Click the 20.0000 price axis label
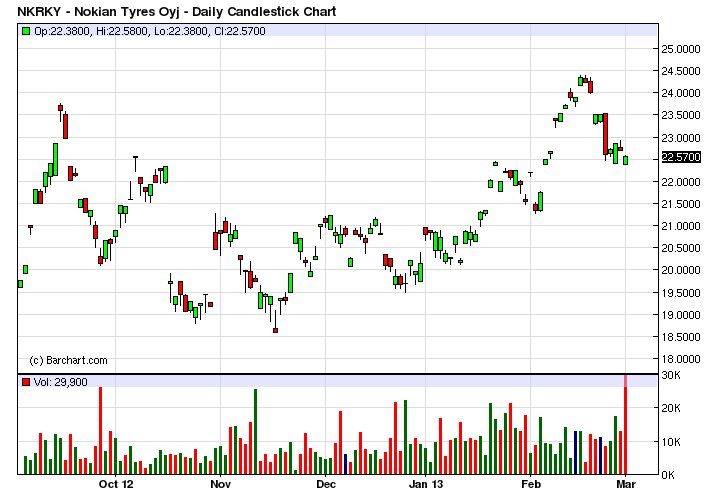 681,270
